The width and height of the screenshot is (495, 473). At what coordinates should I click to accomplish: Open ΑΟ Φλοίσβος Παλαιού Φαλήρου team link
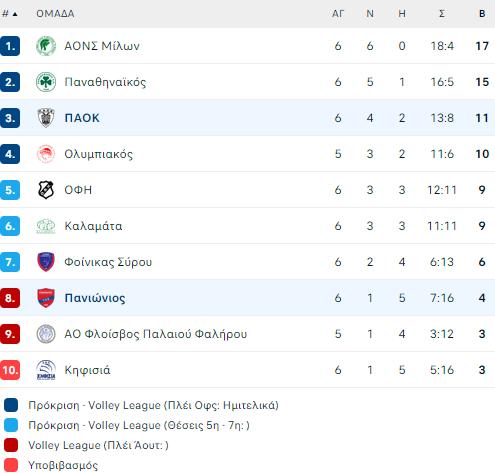(x=156, y=334)
